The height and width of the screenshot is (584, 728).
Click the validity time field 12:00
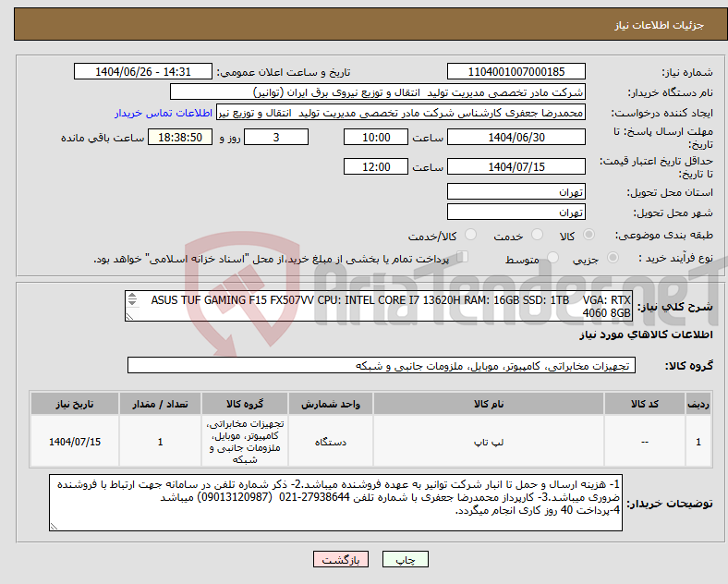coord(376,166)
